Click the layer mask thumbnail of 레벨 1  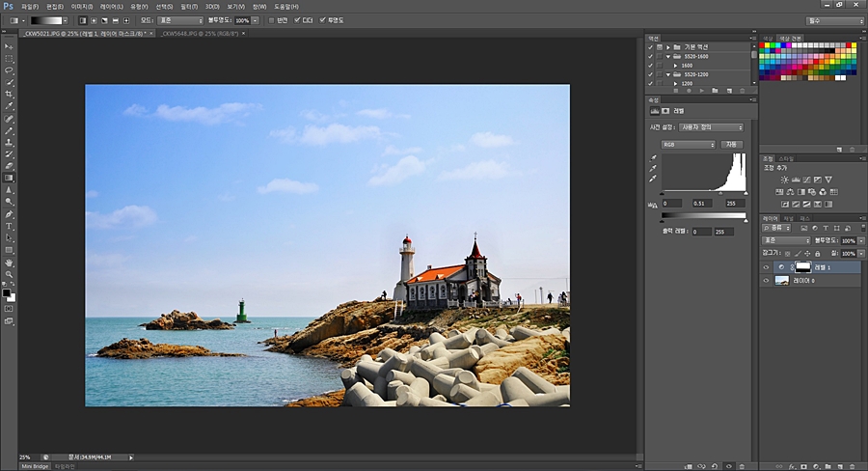click(801, 267)
